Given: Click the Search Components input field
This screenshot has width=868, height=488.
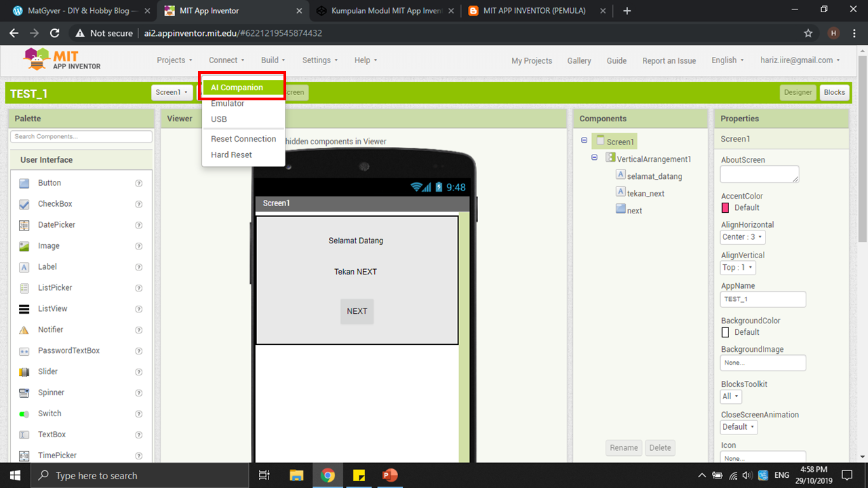Looking at the screenshot, I should (81, 137).
